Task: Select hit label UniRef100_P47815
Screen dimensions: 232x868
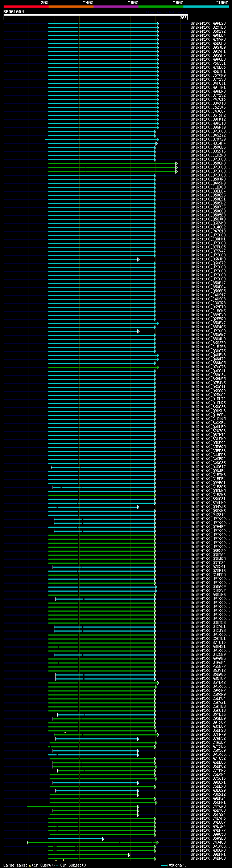Action: (x=208, y=99)
